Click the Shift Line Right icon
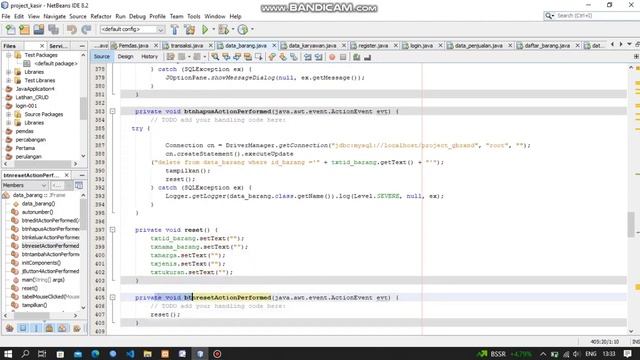Image resolution: width=640 pixels, height=360 pixels. click(319, 57)
